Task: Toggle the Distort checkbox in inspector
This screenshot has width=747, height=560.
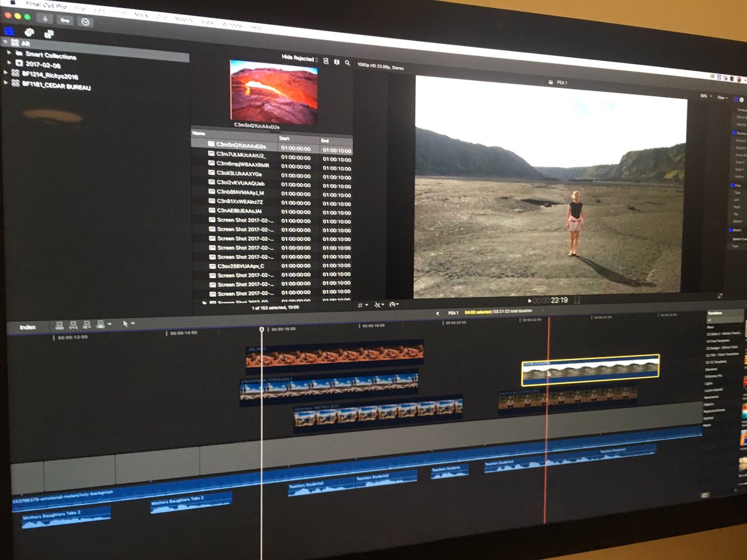Action: tap(732, 230)
